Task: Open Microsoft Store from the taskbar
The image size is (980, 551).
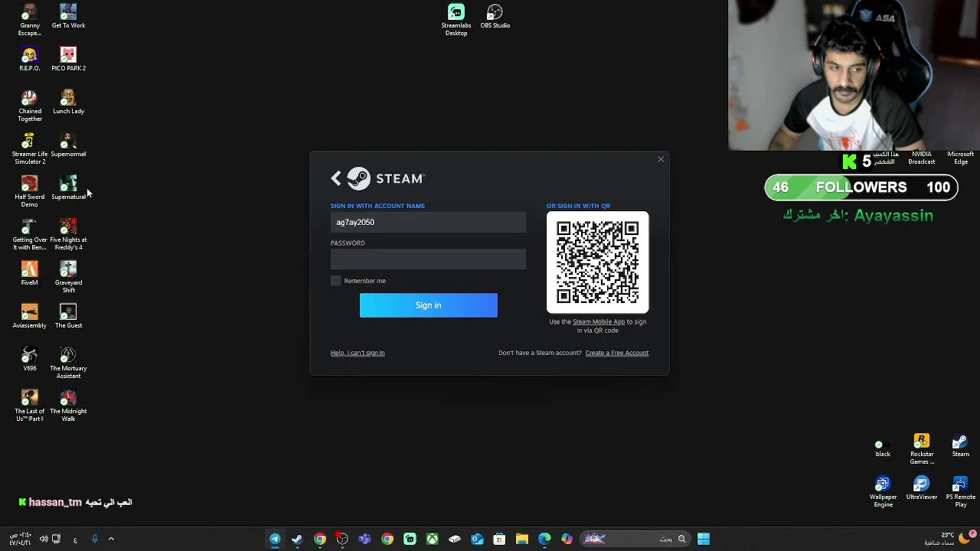Action: (x=499, y=540)
